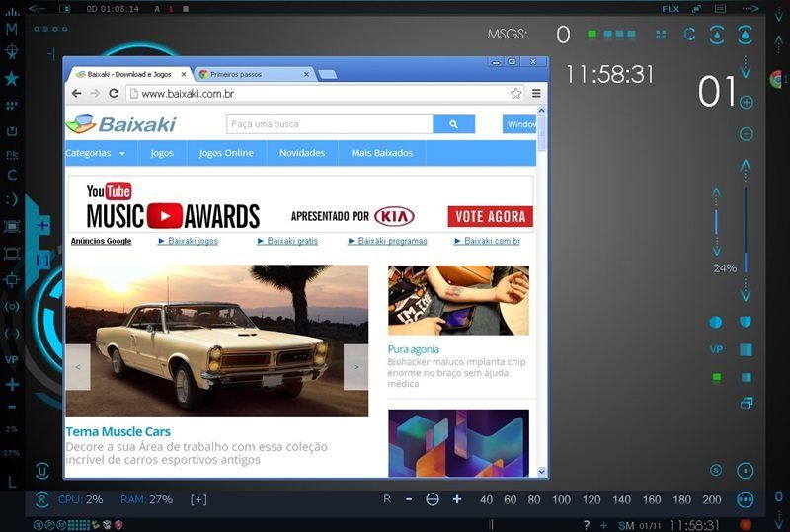Screen dimensions: 790x532
Task: Click the circular C refresh icon top right
Action: (689, 35)
